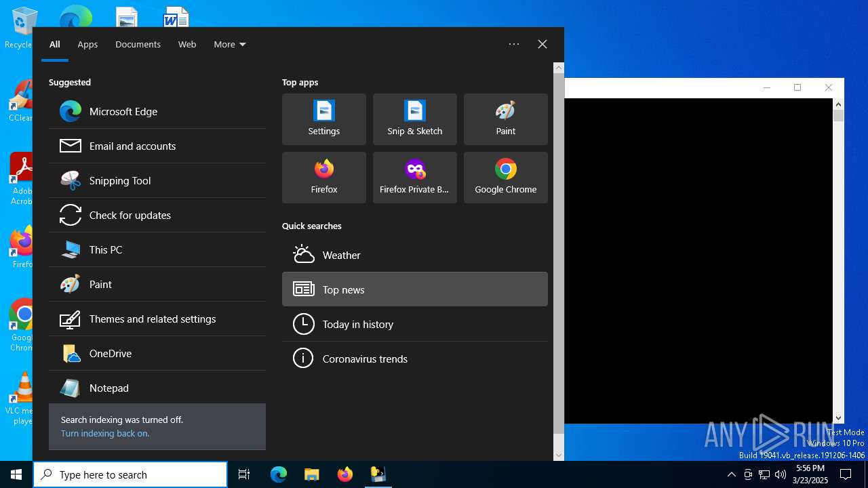The height and width of the screenshot is (488, 868).
Task: Open Email and accounts suggestion
Action: 157,146
